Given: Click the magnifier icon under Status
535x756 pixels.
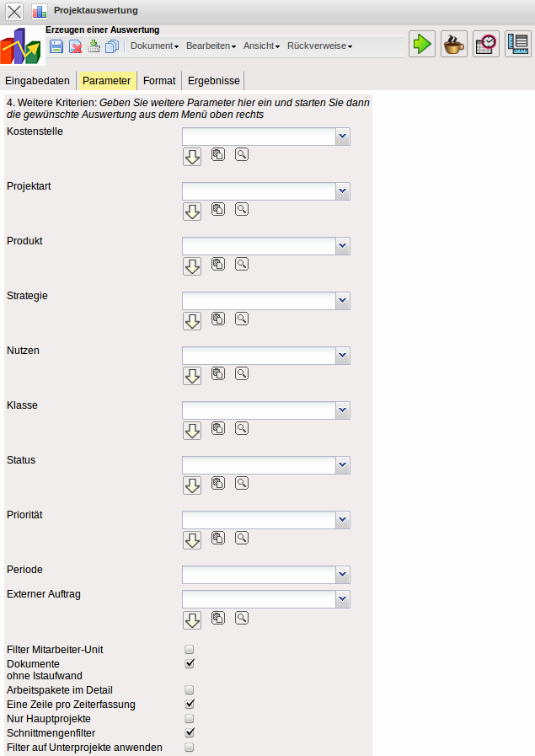Looking at the screenshot, I should pos(242,483).
